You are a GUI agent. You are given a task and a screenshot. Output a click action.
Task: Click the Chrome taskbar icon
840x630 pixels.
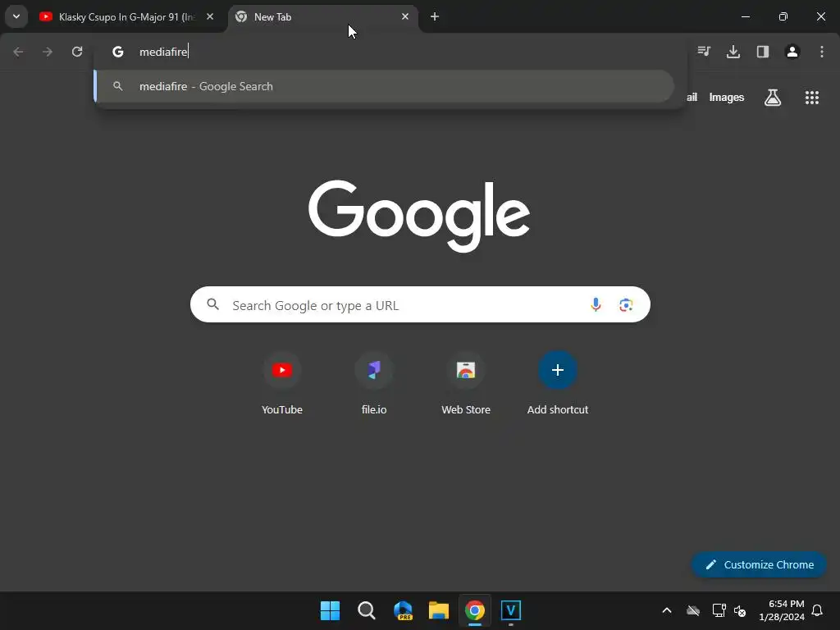(x=475, y=610)
